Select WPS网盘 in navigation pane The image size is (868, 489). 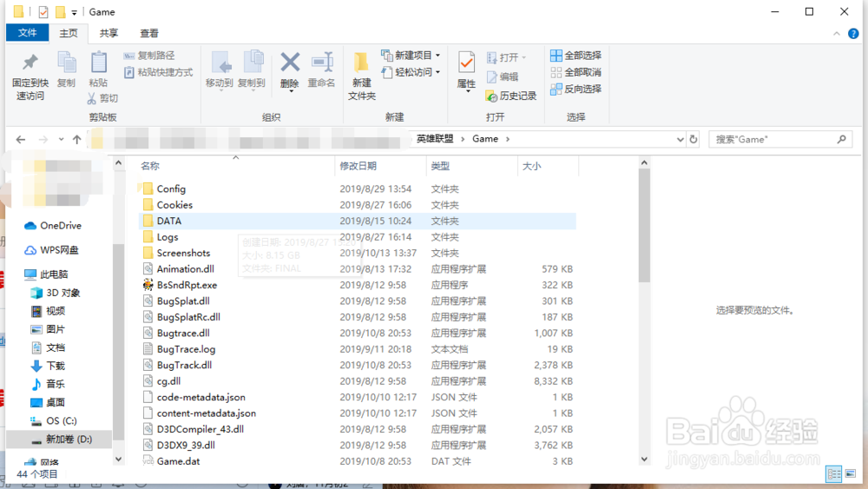(x=51, y=250)
